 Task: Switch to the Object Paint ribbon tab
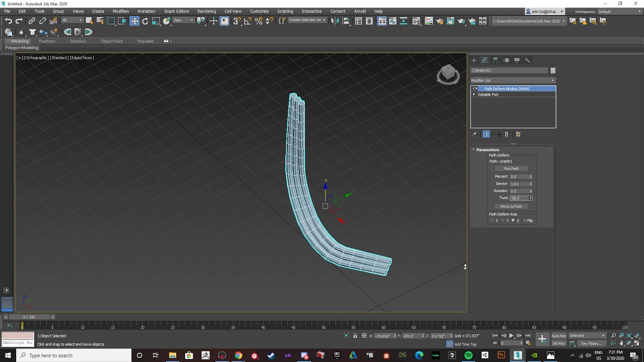coord(112,41)
